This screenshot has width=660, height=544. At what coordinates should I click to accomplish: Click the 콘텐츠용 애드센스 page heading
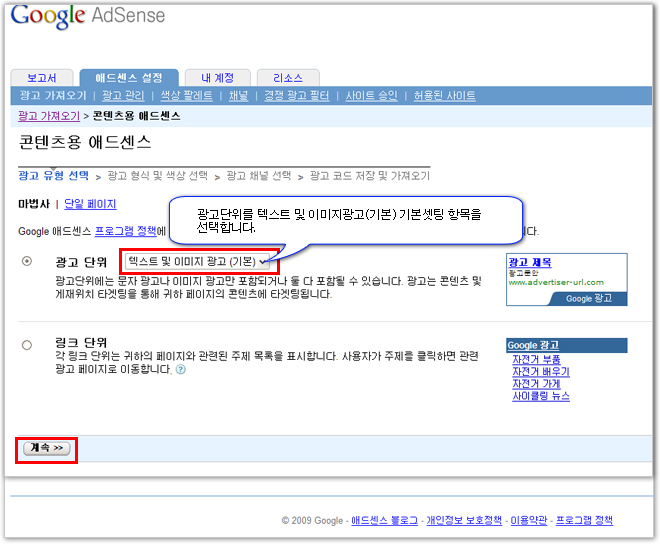point(85,142)
